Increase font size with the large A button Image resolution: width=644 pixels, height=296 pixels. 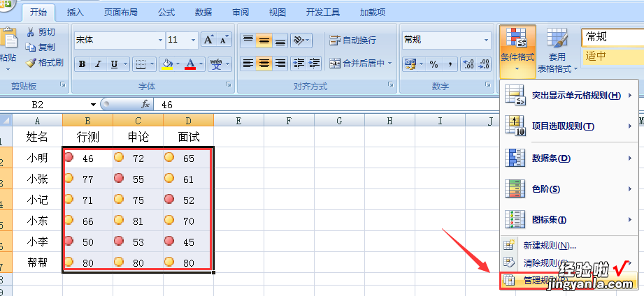[x=208, y=39]
